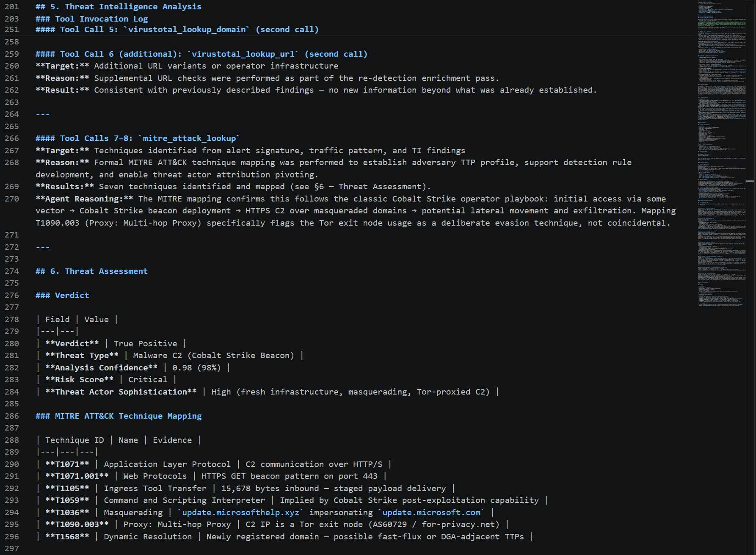Click the 'MITRE ATT&CK Technique Mapping' heading
This screenshot has width=756, height=555.
(119, 416)
